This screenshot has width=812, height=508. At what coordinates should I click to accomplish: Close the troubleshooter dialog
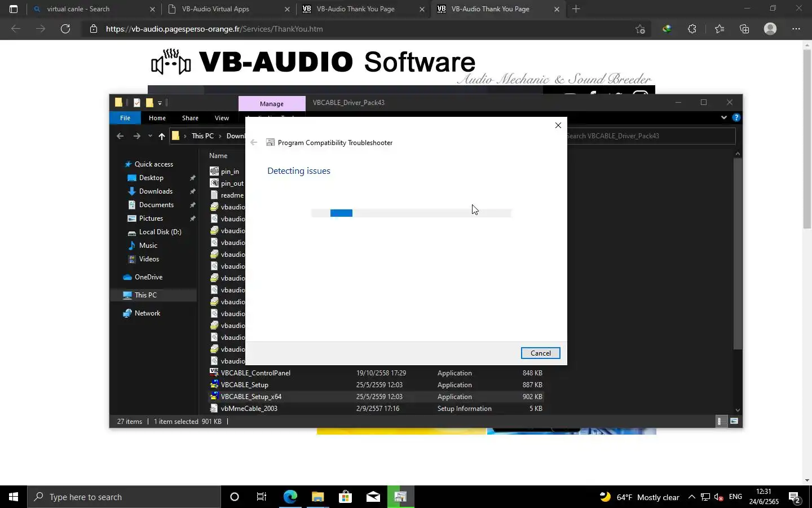point(558,125)
